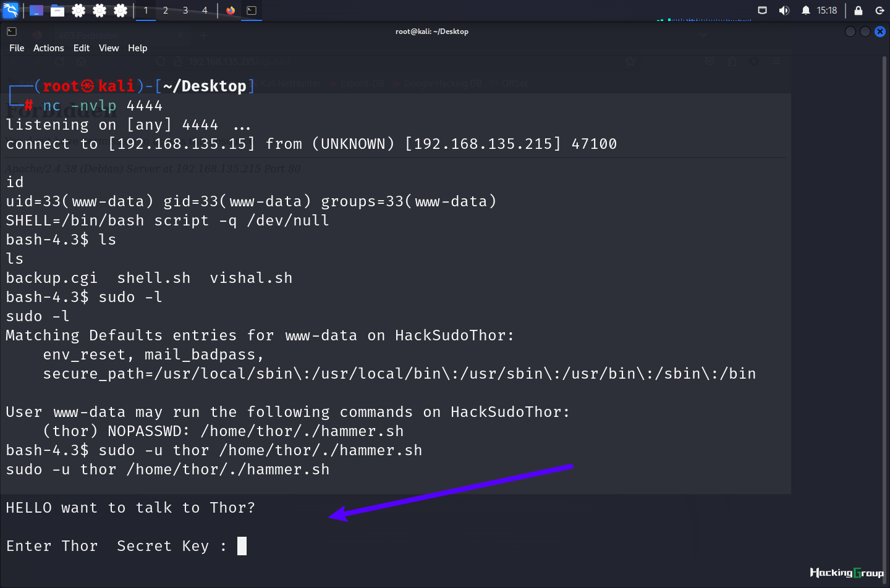Click the blue show desktop panel icon

36,10
